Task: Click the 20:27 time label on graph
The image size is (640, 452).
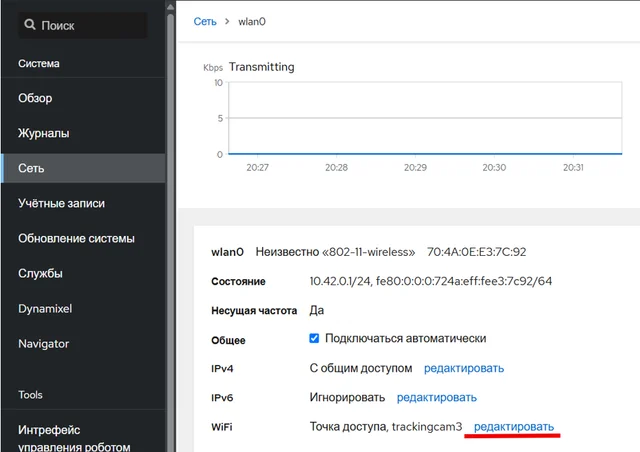Action: tap(258, 167)
